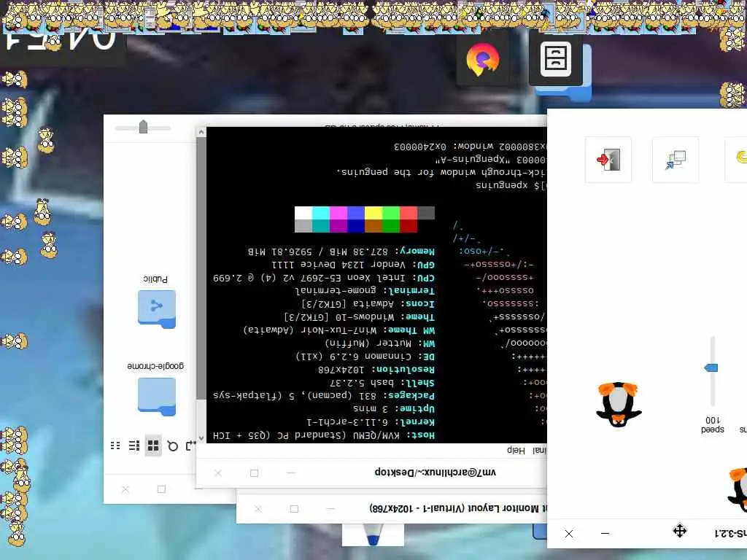Maximize the Monitor Layout window
The image size is (747, 560).
[x=294, y=508]
